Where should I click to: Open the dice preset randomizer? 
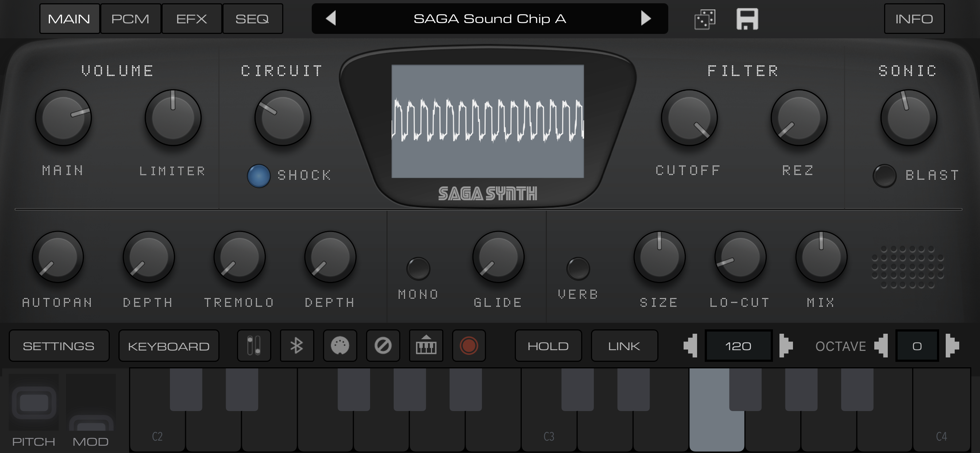[x=705, y=18]
